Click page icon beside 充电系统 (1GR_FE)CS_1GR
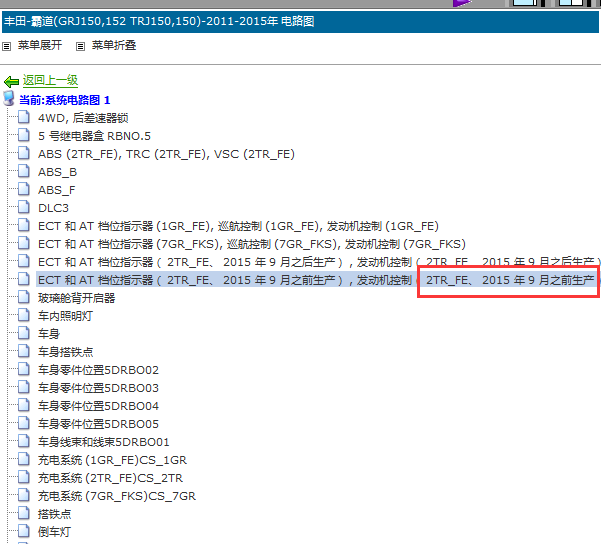The image size is (601, 544). [24, 459]
